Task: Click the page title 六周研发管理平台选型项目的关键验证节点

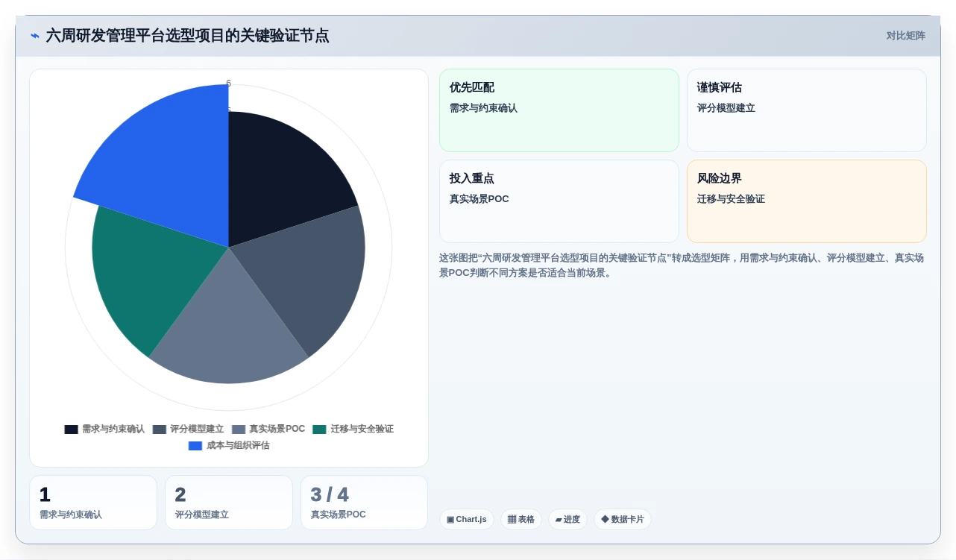Action: [x=187, y=36]
